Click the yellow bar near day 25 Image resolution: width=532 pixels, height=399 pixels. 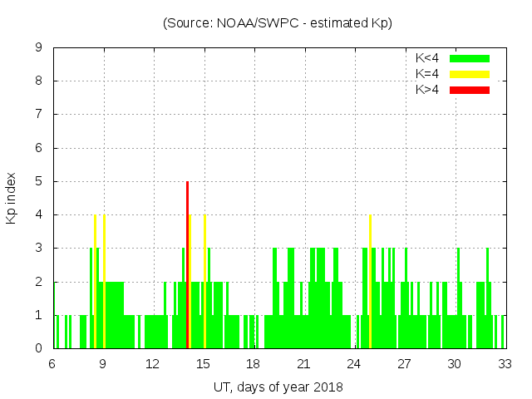[x=370, y=281]
